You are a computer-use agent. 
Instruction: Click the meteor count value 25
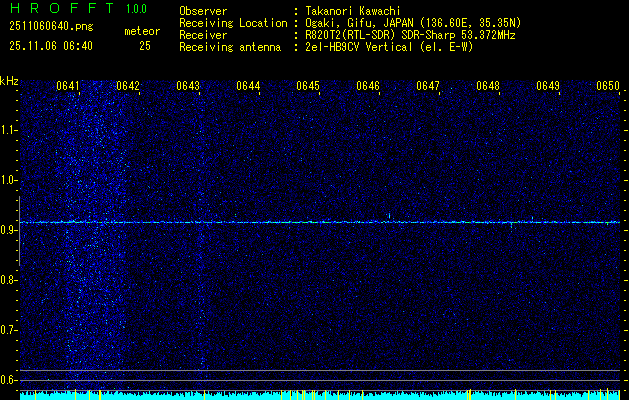[145, 46]
